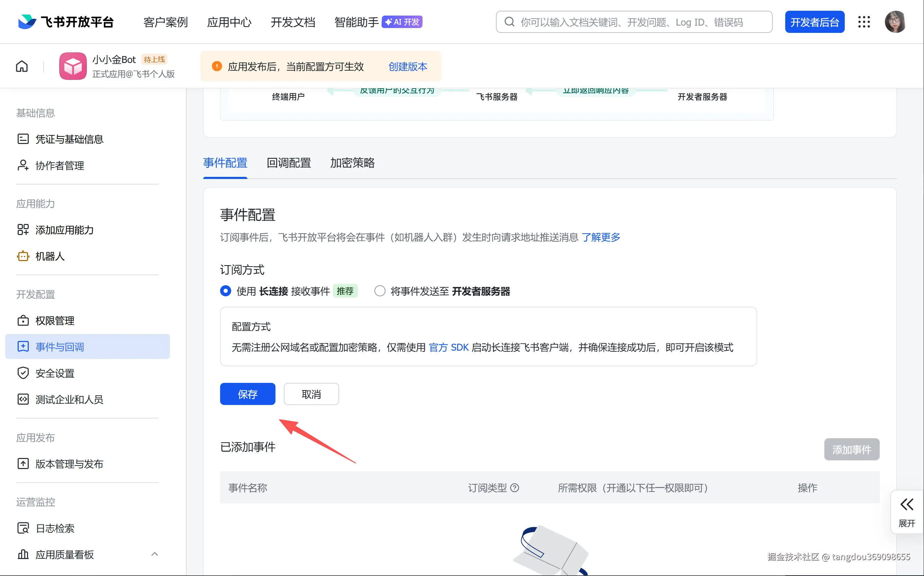Viewport: 924px width, 576px height.
Task: Click the 官方 SDK link
Action: [x=449, y=348]
